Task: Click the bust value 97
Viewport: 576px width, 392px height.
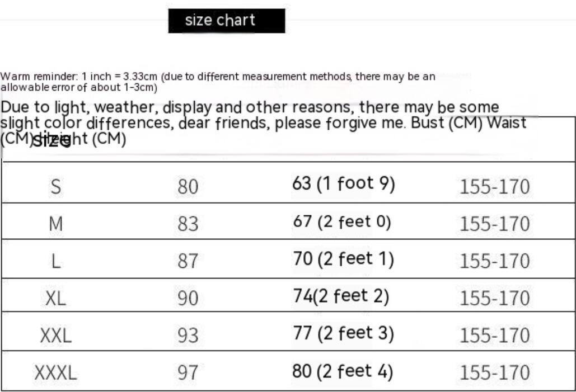Action: (x=188, y=373)
